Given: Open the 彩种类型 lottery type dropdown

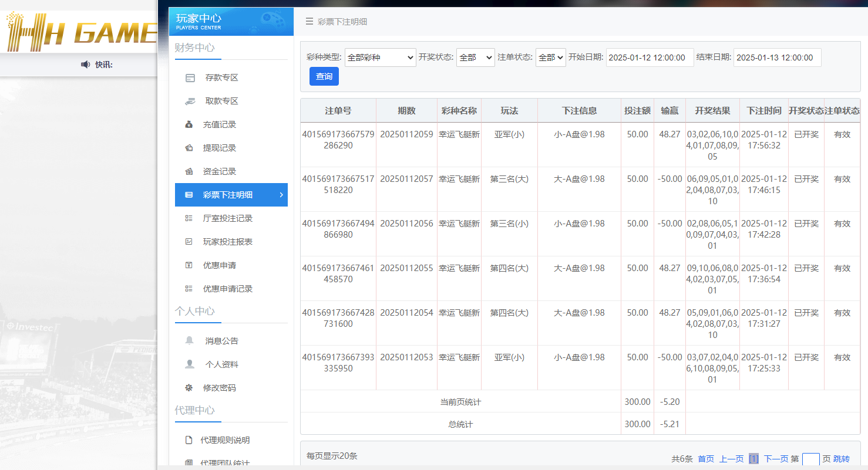Looking at the screenshot, I should [380, 57].
